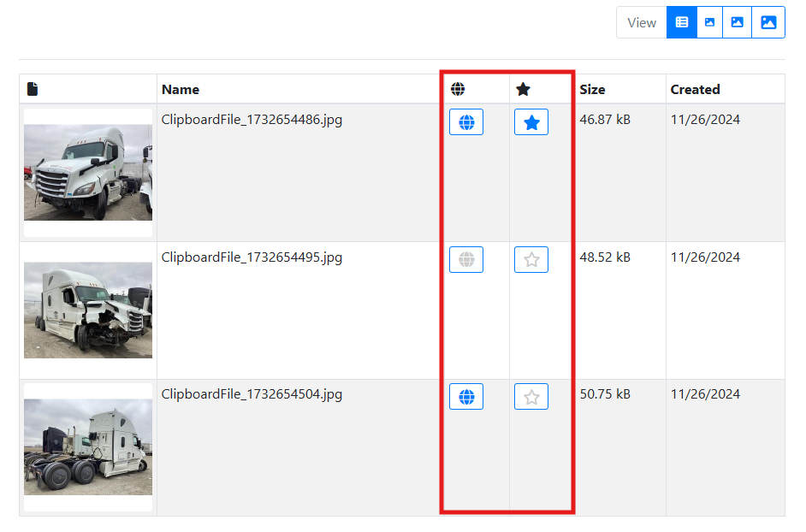Star the ClipboardFile_1732654504.jpg file
Screen dimensions: 806x532
[x=531, y=397]
